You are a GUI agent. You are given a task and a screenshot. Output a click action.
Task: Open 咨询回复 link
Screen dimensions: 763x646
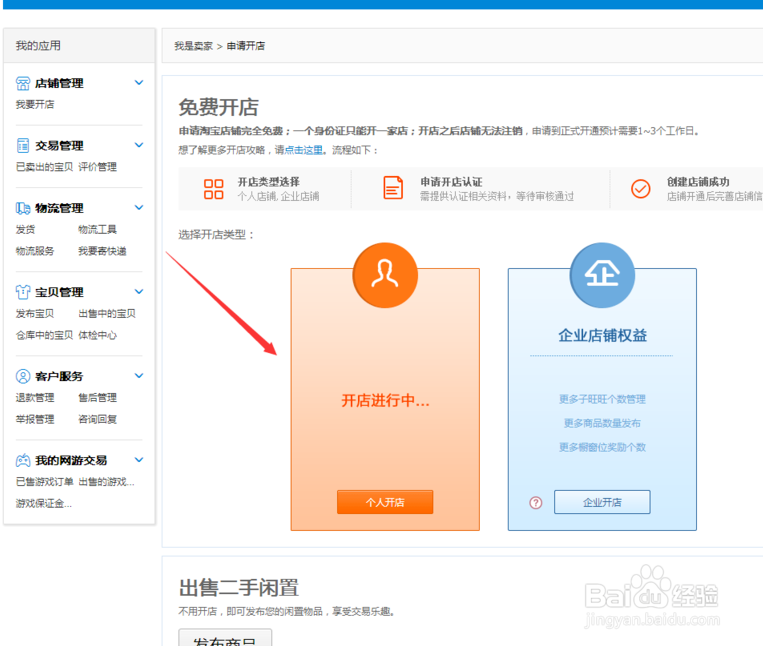click(x=97, y=419)
